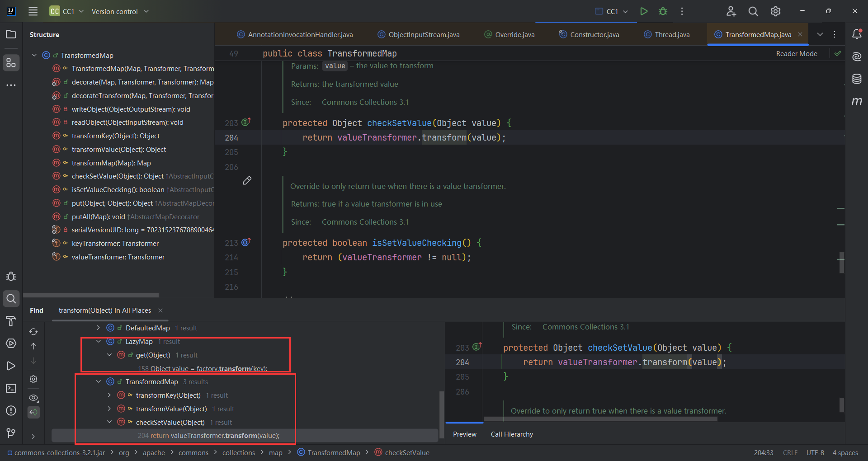Switch to ObjectInputStream.java tab
This screenshot has height=461, width=868.
point(419,34)
